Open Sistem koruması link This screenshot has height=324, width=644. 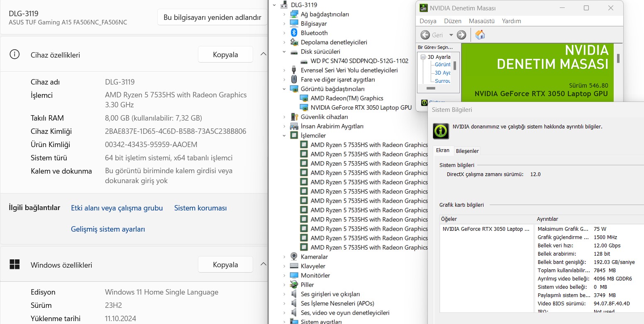(x=200, y=208)
